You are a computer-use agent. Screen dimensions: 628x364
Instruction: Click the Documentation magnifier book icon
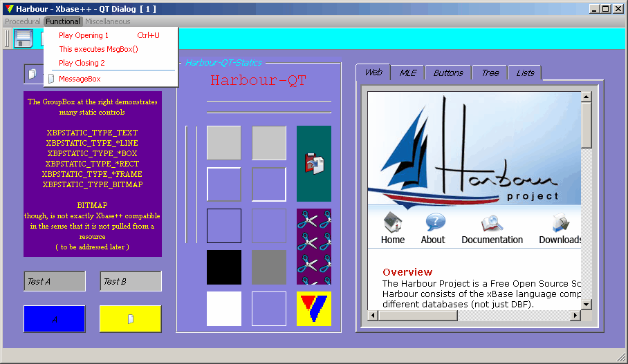pos(492,223)
